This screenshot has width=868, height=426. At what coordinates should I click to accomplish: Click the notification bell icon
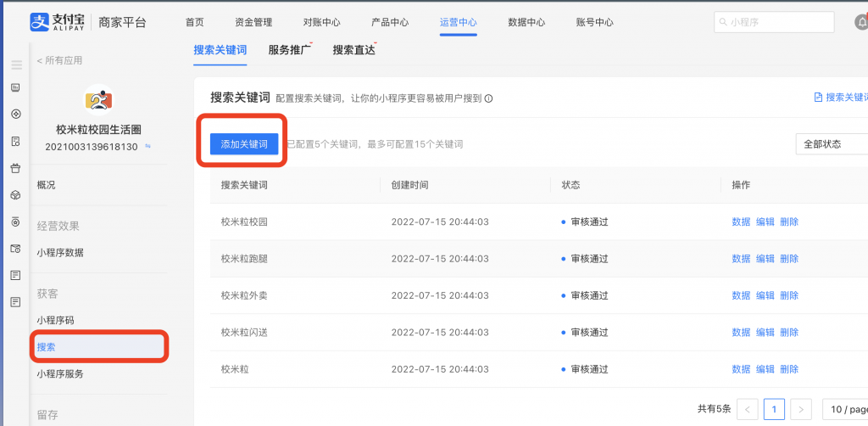[861, 22]
